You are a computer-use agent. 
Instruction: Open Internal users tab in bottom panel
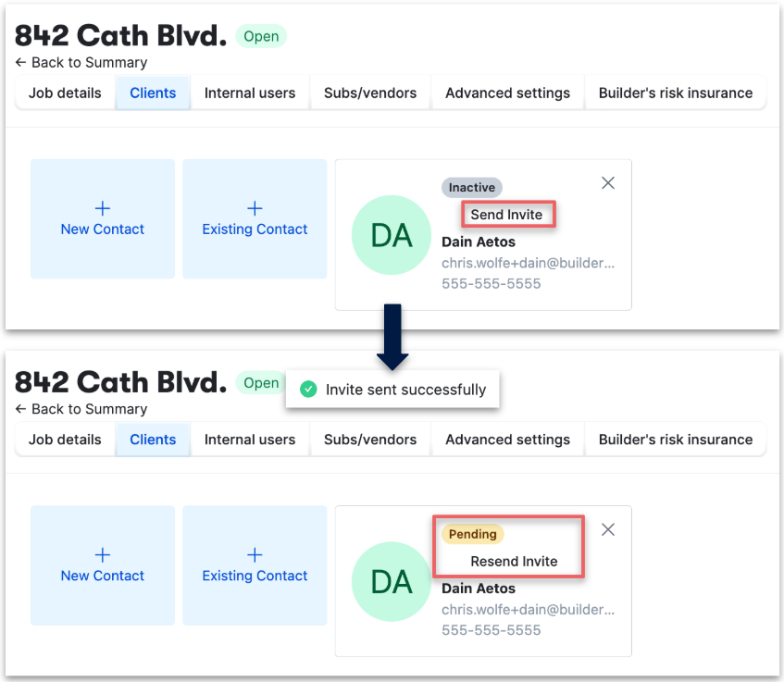250,440
